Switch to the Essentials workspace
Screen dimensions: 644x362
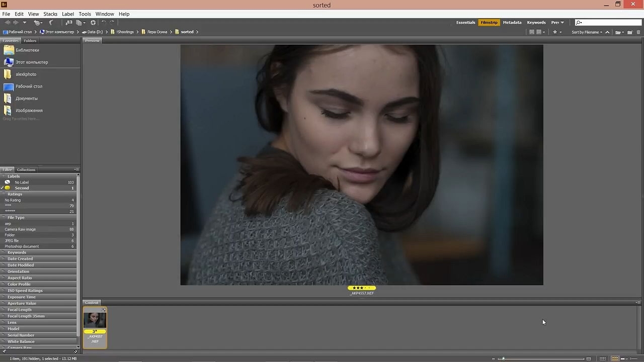pos(466,23)
